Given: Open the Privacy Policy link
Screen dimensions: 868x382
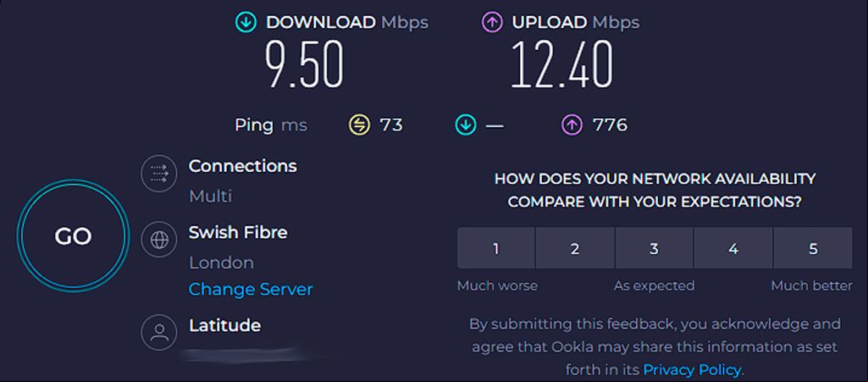Looking at the screenshot, I should 693,369.
